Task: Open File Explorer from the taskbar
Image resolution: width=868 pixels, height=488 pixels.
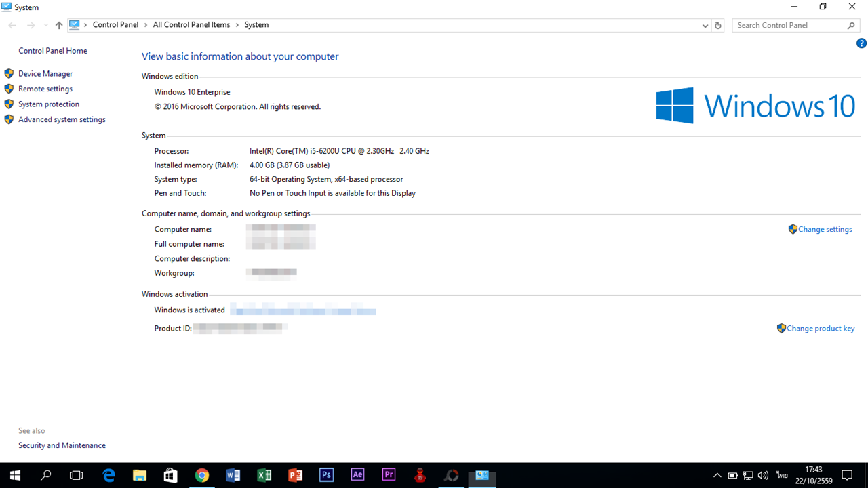Action: 140,475
